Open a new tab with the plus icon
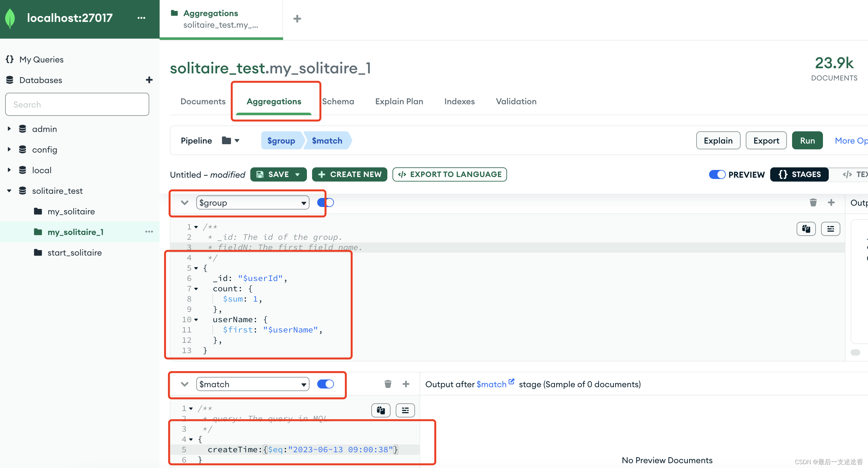The width and height of the screenshot is (868, 468). [297, 19]
